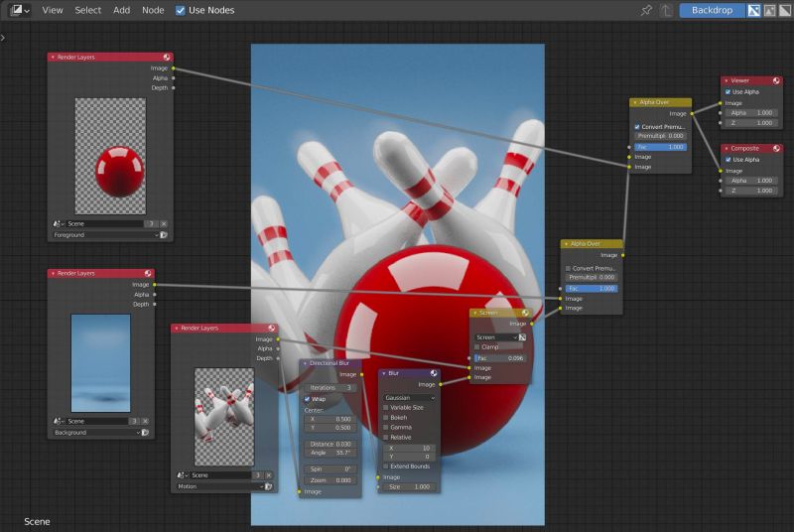794x532 pixels.
Task: Toggle the Use Nodes checkbox
Action: (x=181, y=10)
